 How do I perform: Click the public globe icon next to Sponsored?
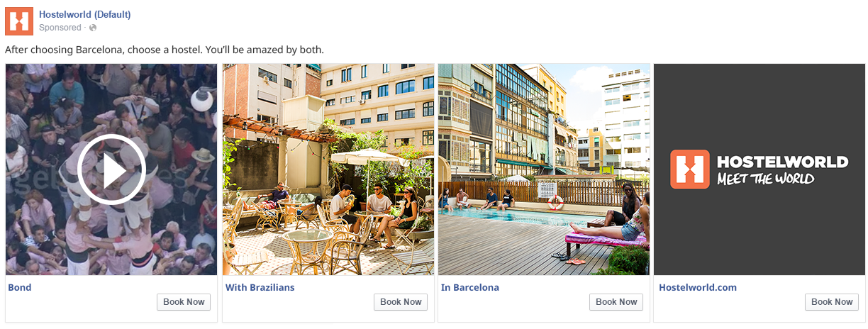click(93, 28)
